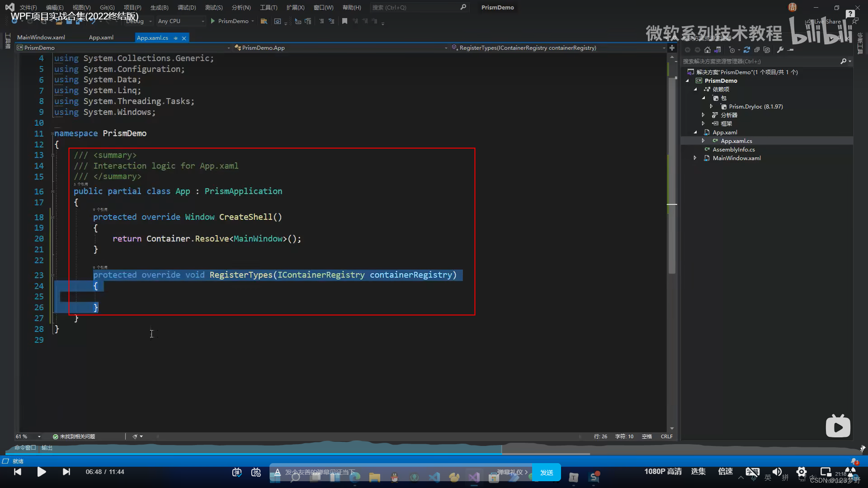Open danmaku settings icon in player

[x=256, y=472]
